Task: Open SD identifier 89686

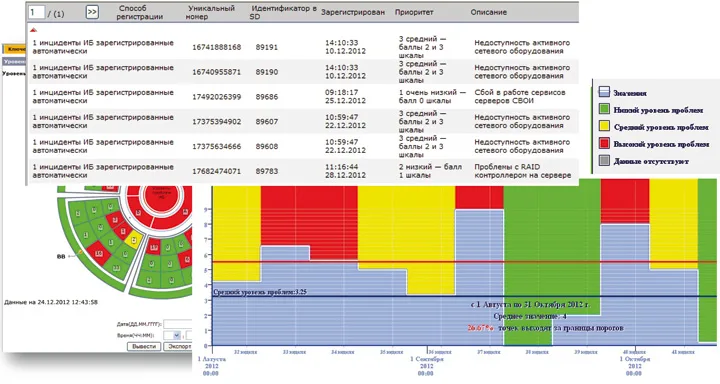Action: pyautogui.click(x=267, y=97)
